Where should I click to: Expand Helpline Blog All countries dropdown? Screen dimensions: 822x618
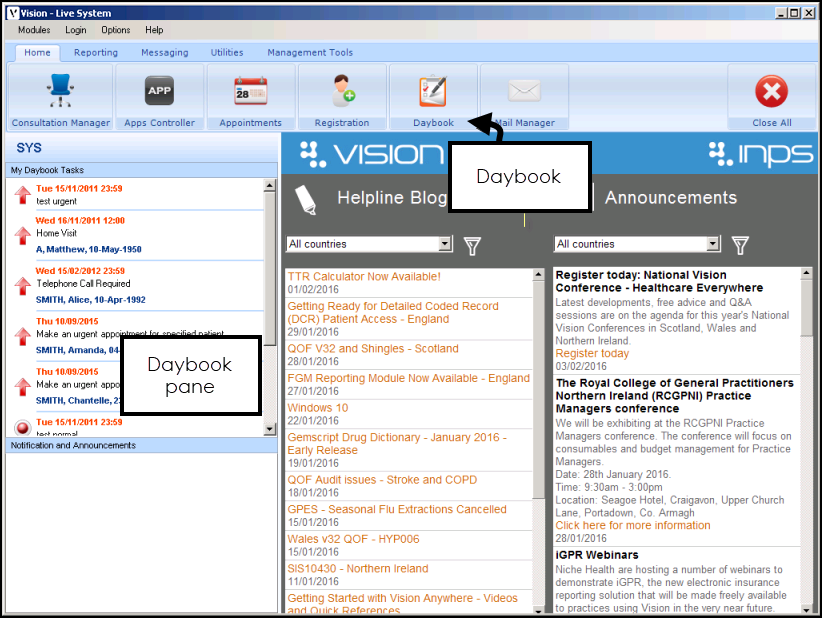tap(445, 244)
